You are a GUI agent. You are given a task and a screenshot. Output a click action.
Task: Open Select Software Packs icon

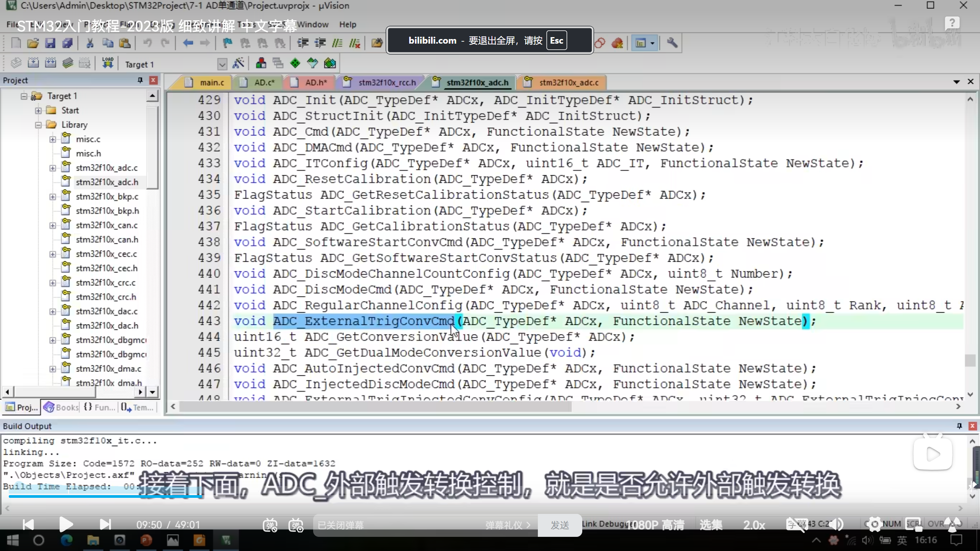312,63
